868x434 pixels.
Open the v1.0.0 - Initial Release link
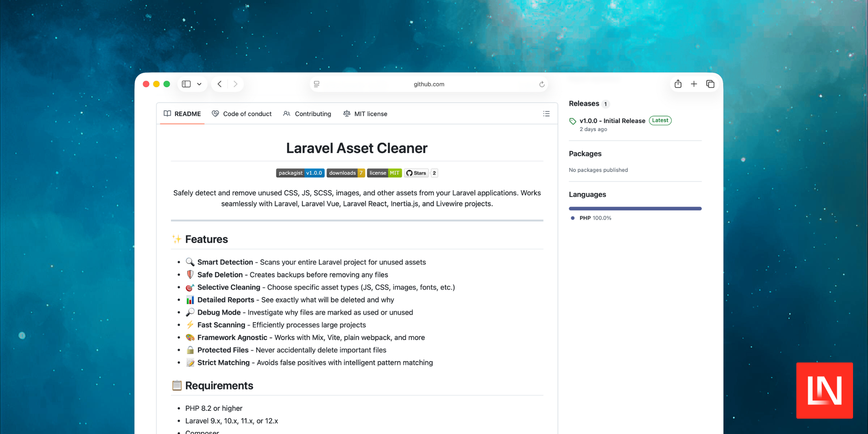612,121
